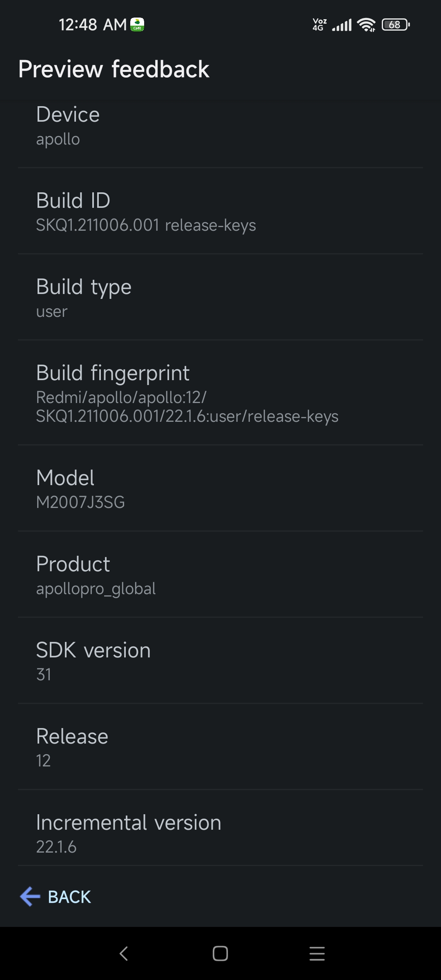The width and height of the screenshot is (441, 980).
Task: Tap the cellular signal bars icon
Action: 342,25
